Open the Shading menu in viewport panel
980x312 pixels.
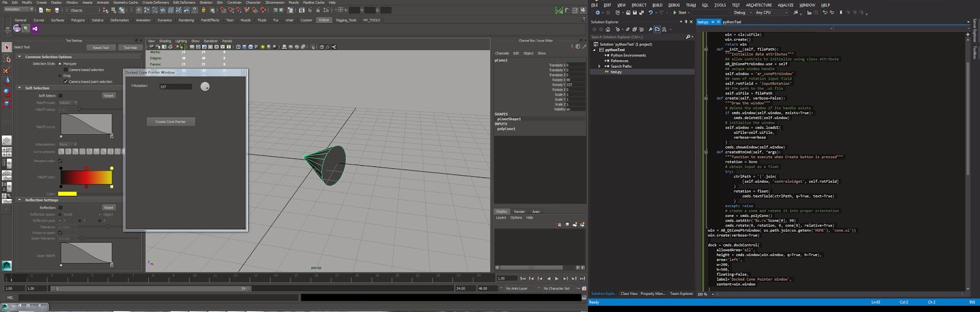pyautogui.click(x=165, y=41)
